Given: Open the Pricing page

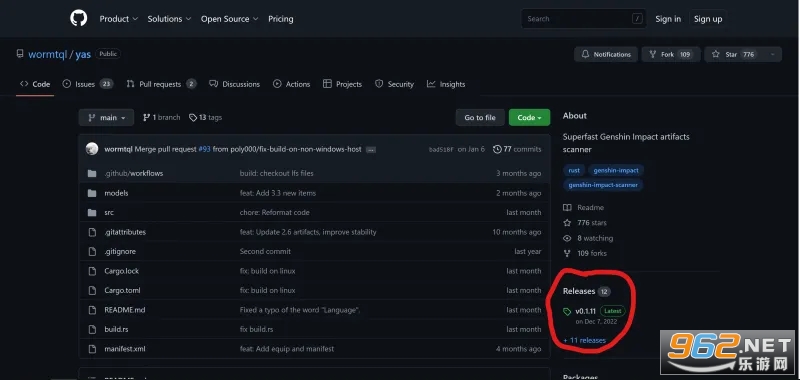Looking at the screenshot, I should coord(281,19).
